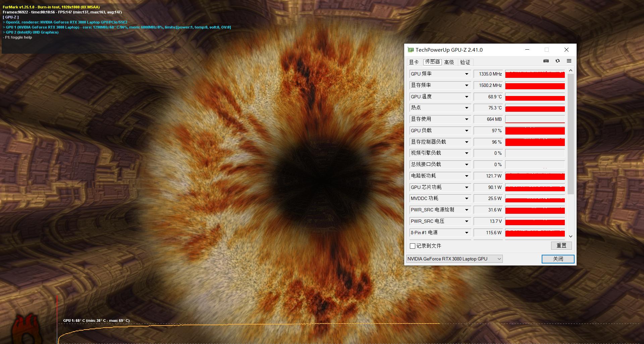Viewport: 644px width, 344px height.
Task: Click the GPU-Z screenshot camera icon
Action: (546, 61)
